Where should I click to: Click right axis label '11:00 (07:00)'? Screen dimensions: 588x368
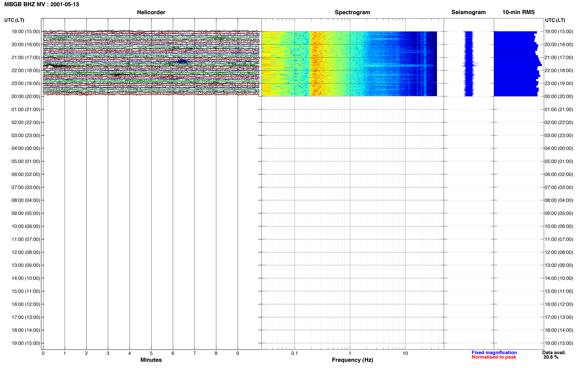559,239
